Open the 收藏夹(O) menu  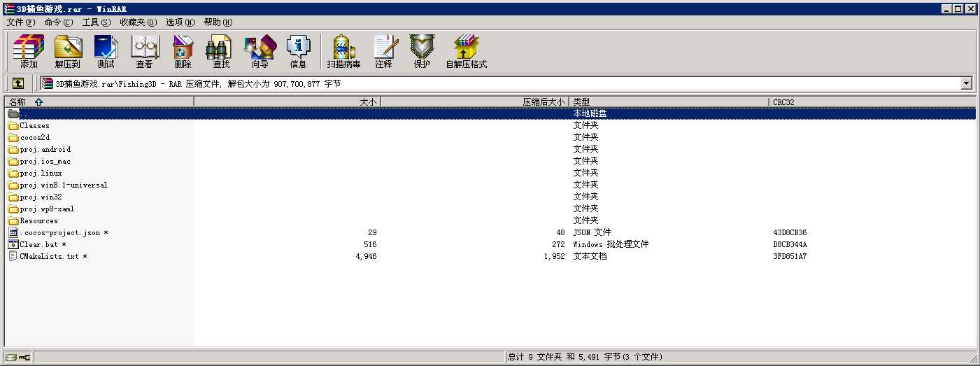point(139,22)
